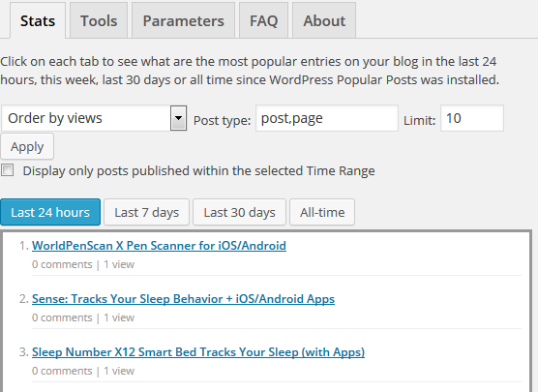This screenshot has height=392, width=538.
Task: Click the Display only posts checkbox label
Action: (198, 171)
